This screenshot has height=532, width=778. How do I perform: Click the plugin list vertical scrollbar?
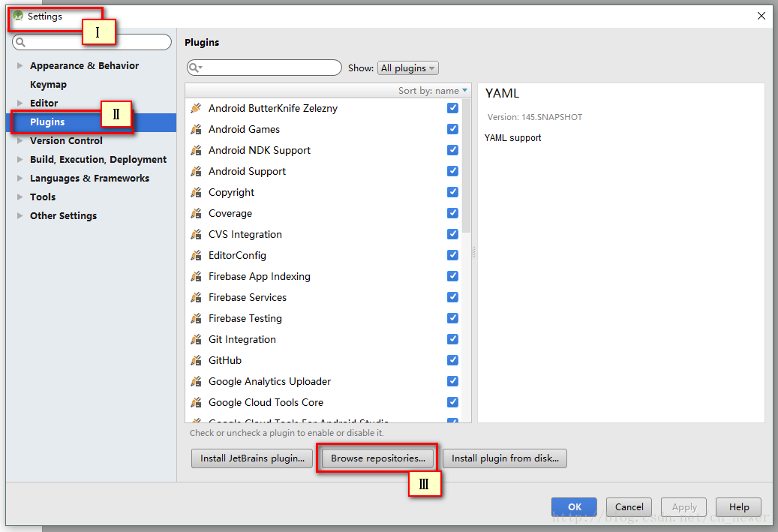[x=466, y=165]
